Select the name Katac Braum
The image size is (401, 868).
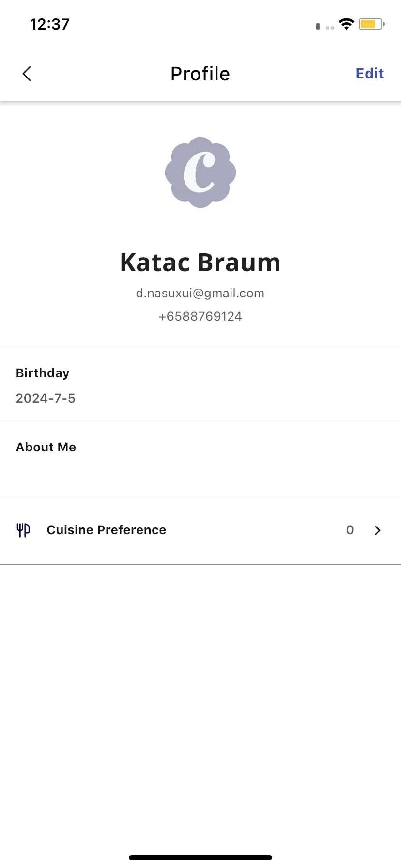pyautogui.click(x=200, y=263)
